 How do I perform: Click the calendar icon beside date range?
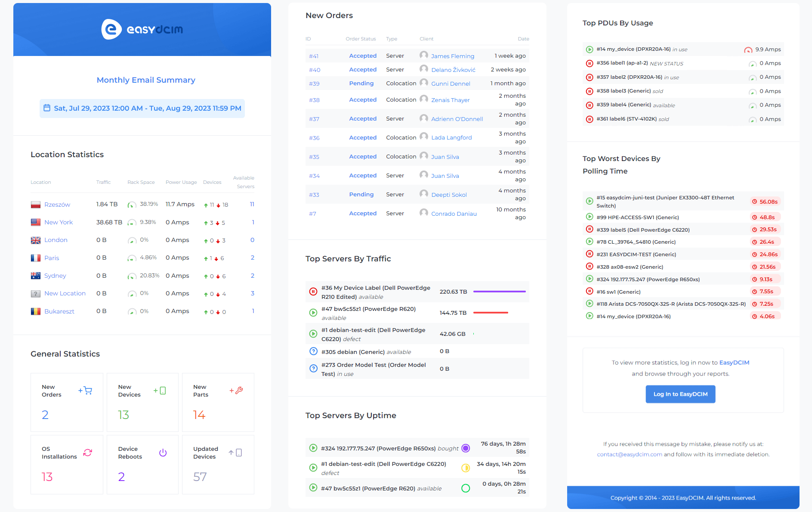click(47, 108)
